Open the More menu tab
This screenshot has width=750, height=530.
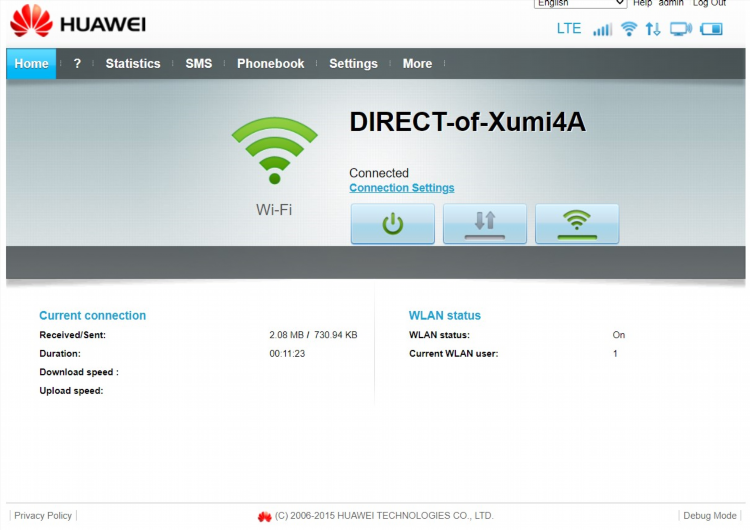417,64
